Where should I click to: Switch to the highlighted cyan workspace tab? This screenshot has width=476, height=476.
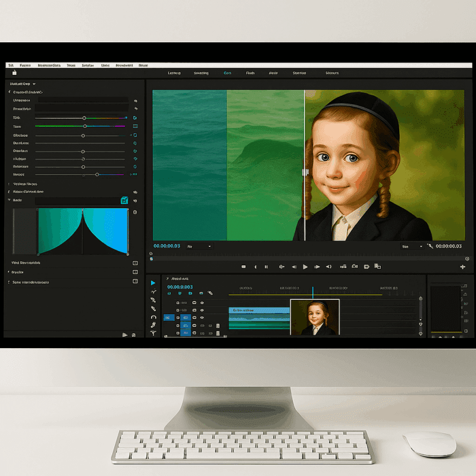(x=227, y=73)
